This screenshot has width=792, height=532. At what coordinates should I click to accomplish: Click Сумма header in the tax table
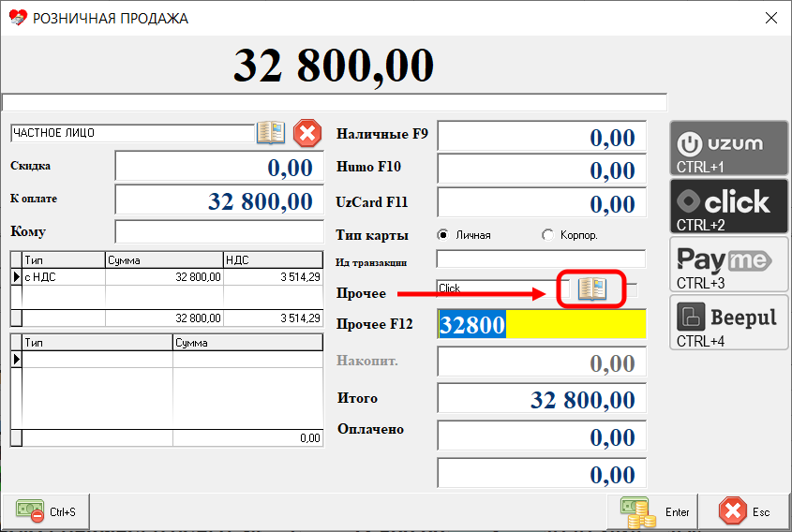click(x=164, y=260)
